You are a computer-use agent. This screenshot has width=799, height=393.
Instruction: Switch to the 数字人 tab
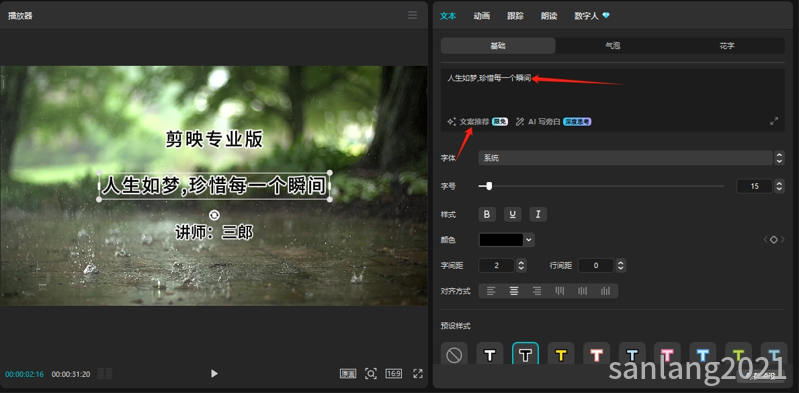[x=592, y=16]
